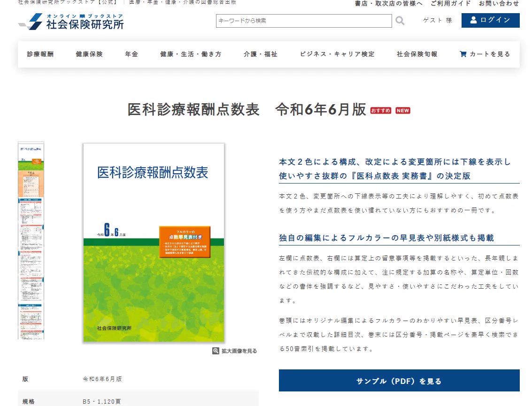Screen dimensions: 532x406
Task: Click the NEW badge
Action: [x=403, y=111]
